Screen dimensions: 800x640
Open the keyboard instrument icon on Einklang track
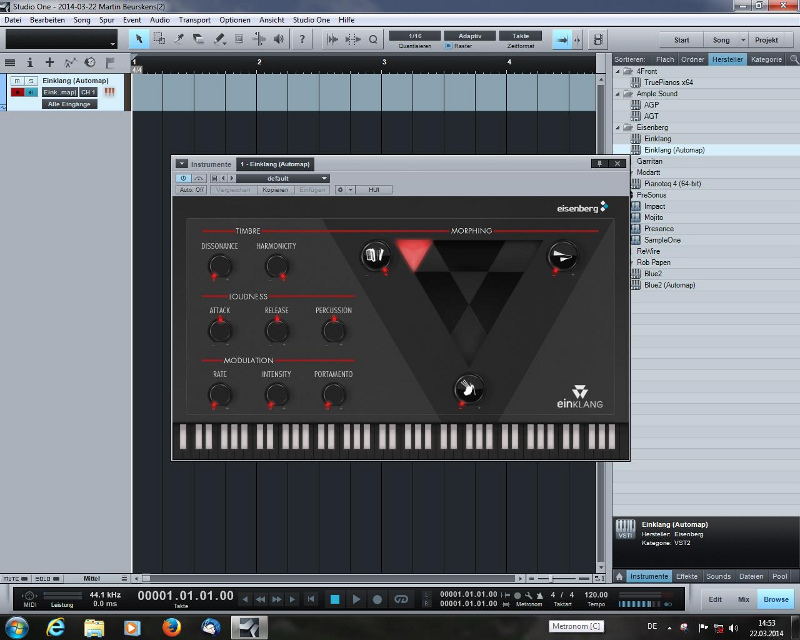click(x=109, y=92)
